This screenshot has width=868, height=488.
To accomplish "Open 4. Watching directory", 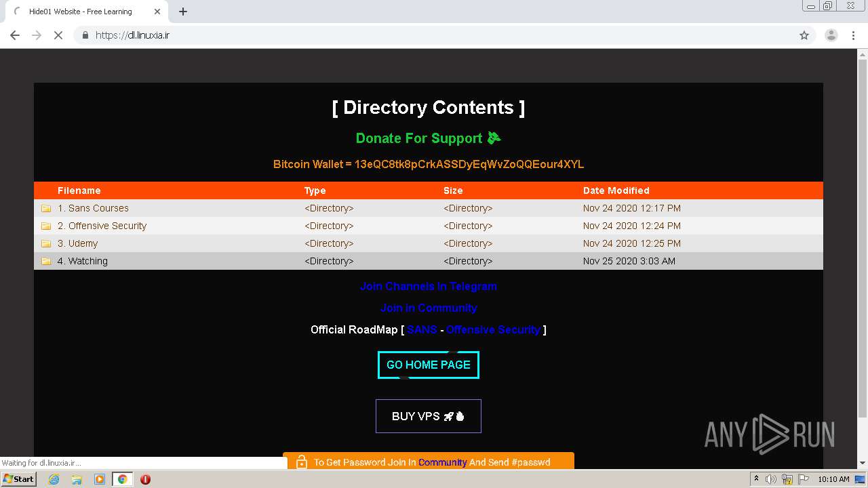I will point(82,261).
